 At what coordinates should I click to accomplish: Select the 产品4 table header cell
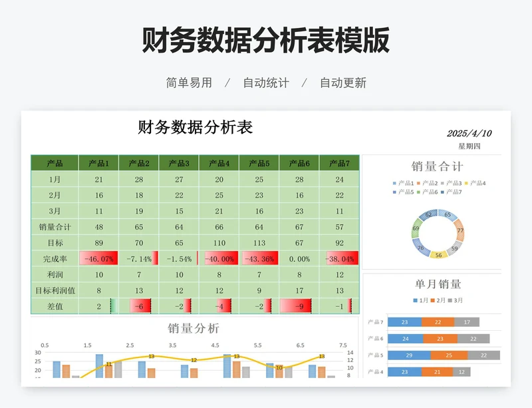[219, 164]
